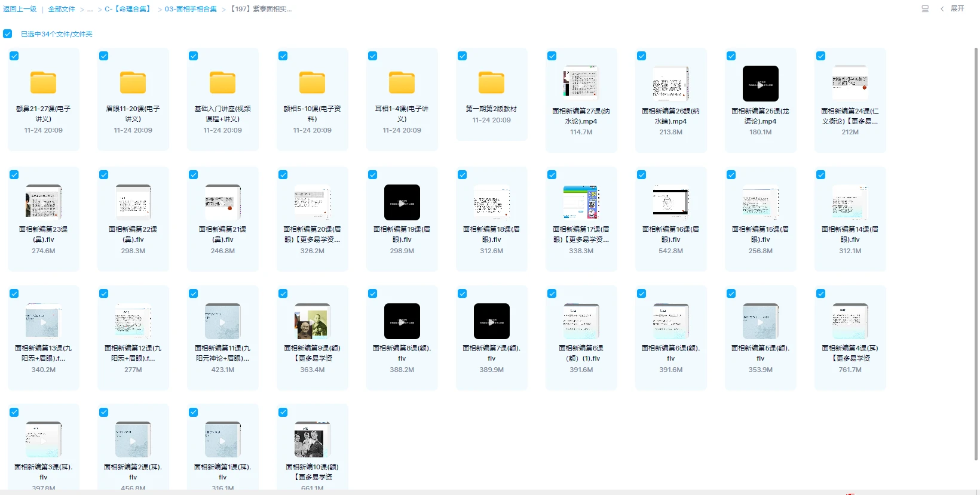
Task: Deselect the 面相新编第27课 mp4 checkbox
Action: (x=552, y=56)
